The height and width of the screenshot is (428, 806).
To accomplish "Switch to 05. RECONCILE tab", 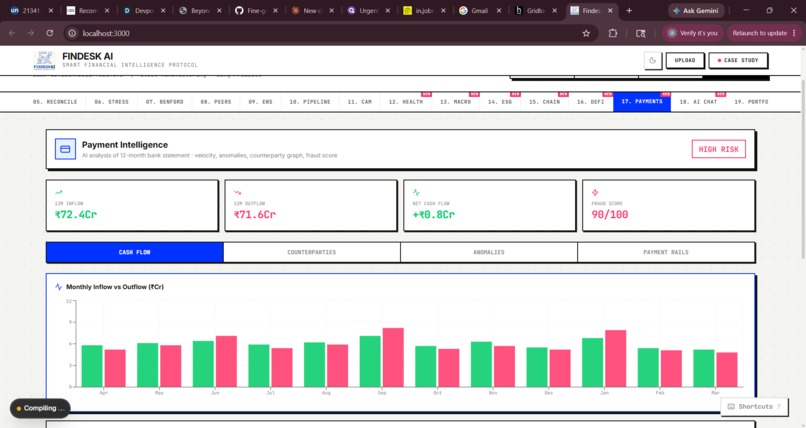I will tap(55, 102).
